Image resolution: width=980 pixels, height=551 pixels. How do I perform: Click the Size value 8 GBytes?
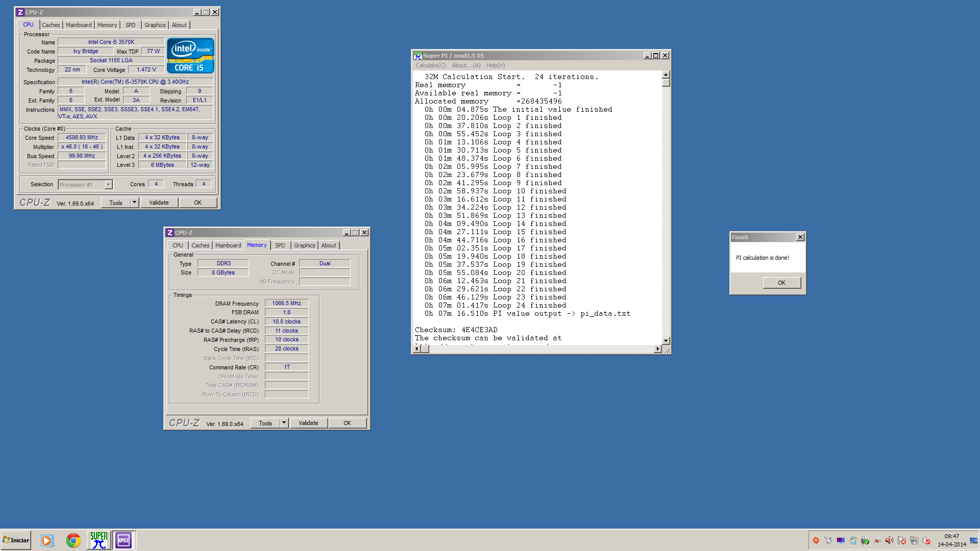tap(223, 272)
